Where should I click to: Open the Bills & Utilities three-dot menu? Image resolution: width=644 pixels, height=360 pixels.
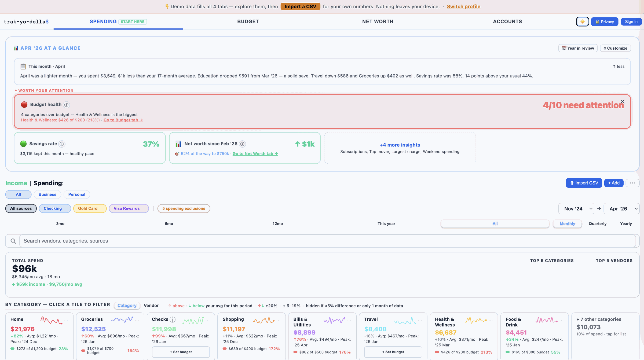coord(349,320)
